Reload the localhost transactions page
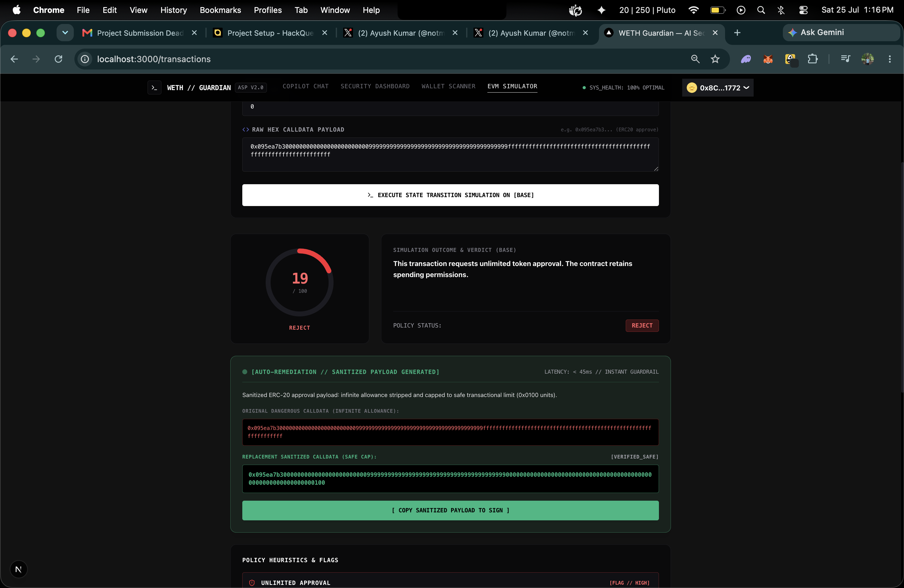The height and width of the screenshot is (588, 904). (x=58, y=59)
